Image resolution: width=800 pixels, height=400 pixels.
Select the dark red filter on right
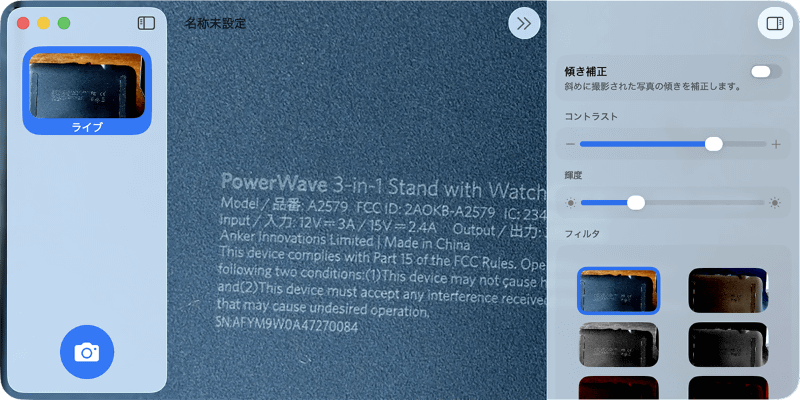click(x=728, y=388)
